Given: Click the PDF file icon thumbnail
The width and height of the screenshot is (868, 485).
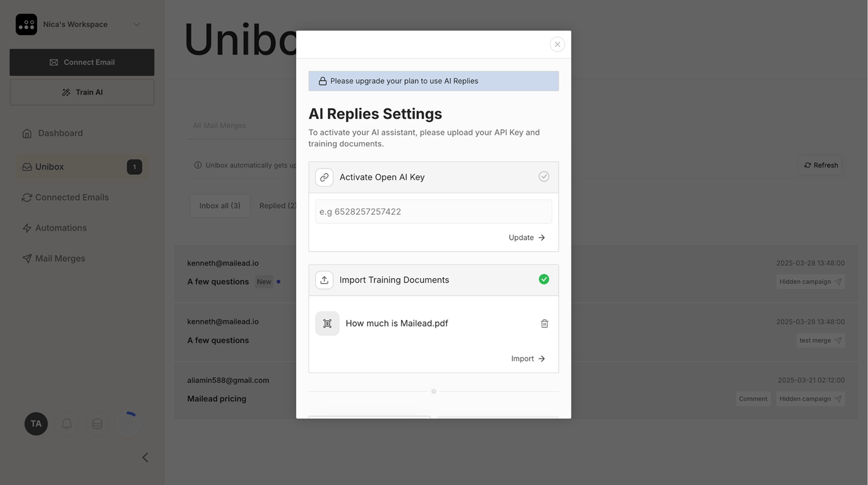Looking at the screenshot, I should click(x=327, y=323).
